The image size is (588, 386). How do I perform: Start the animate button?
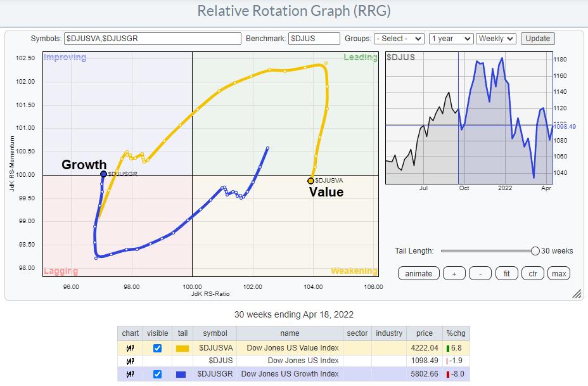[418, 273]
